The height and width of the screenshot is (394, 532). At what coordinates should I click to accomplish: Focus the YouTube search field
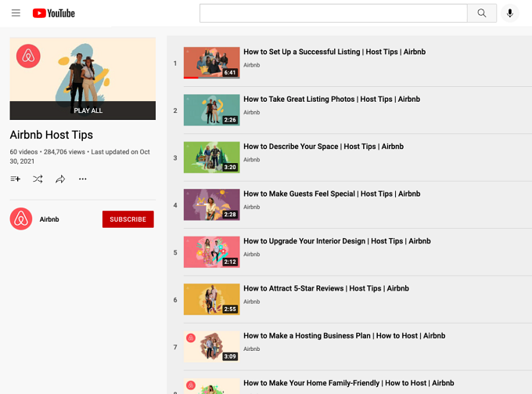(x=333, y=13)
